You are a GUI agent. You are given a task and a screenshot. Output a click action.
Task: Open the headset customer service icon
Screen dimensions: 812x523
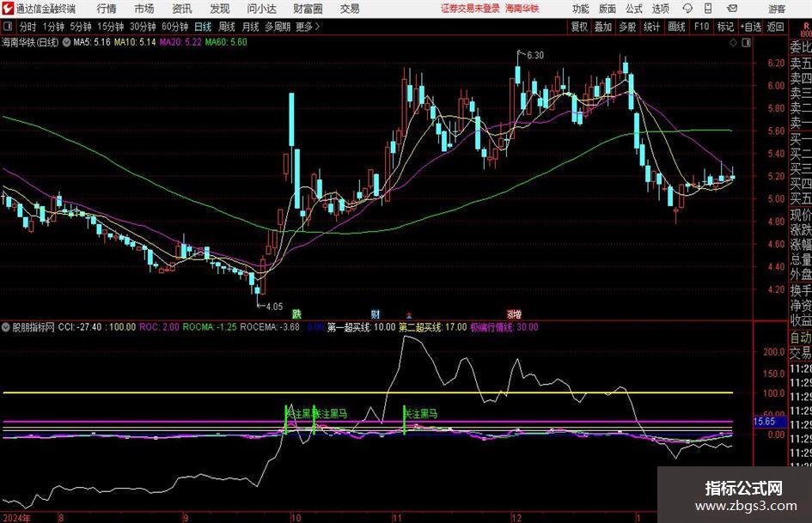pyautogui.click(x=687, y=9)
